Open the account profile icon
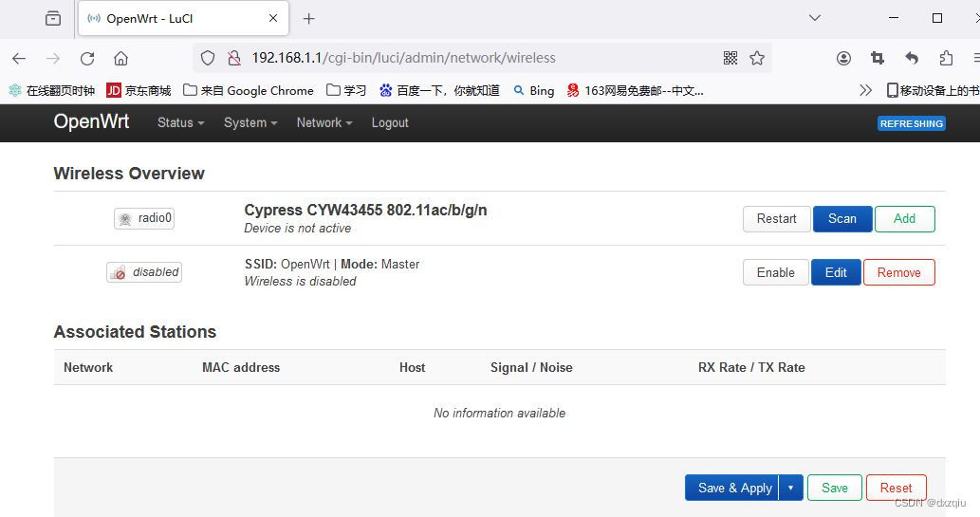 [843, 58]
